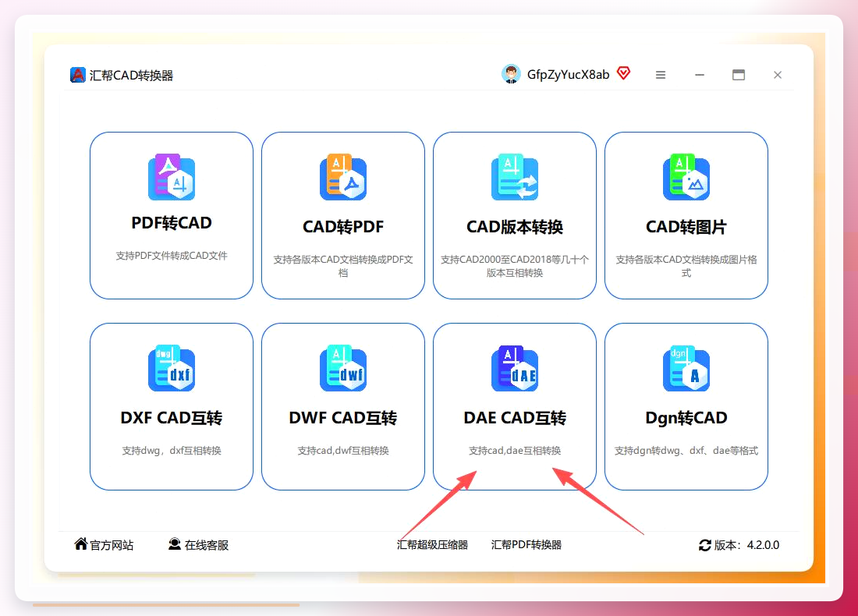Contact 在线客服 support
858x616 pixels.
[206, 545]
